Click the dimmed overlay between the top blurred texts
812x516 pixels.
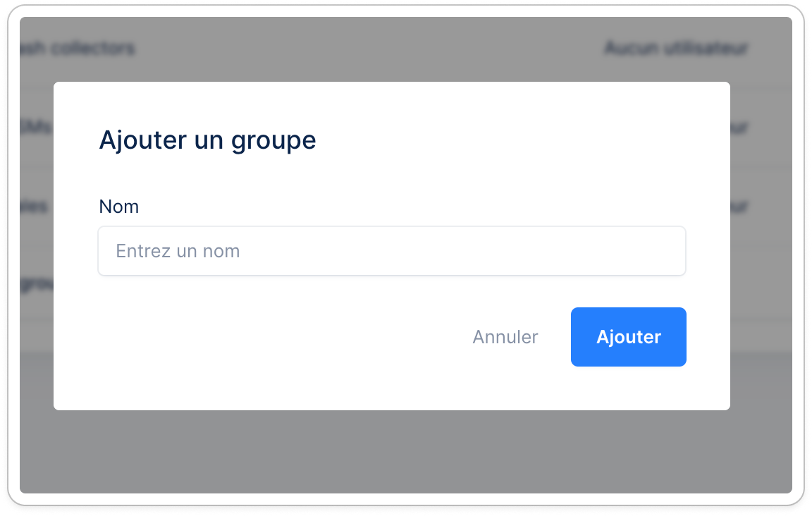[x=369, y=48]
